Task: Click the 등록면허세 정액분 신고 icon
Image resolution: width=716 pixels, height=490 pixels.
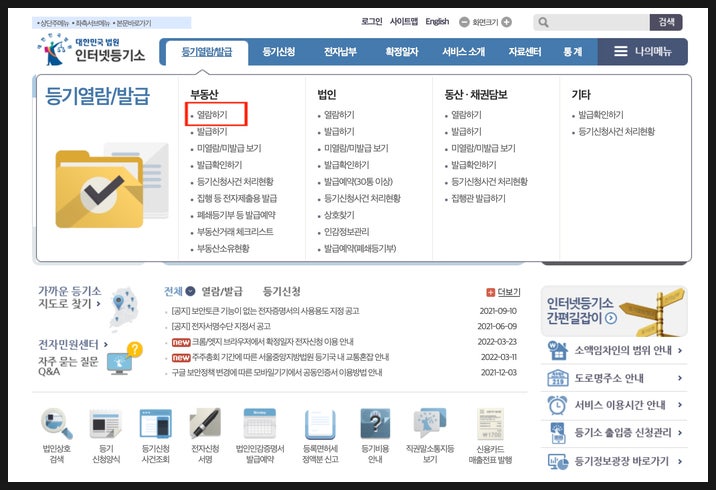Action: [320, 424]
